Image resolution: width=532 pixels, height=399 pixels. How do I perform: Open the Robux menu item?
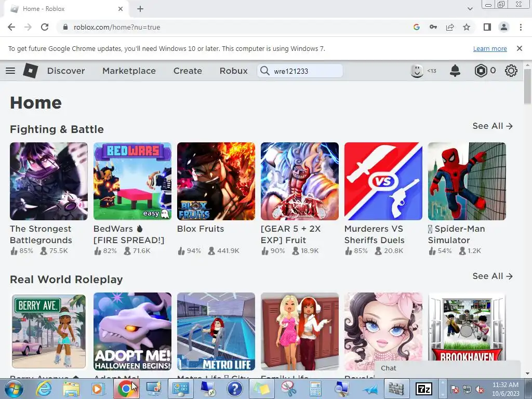[x=233, y=71]
